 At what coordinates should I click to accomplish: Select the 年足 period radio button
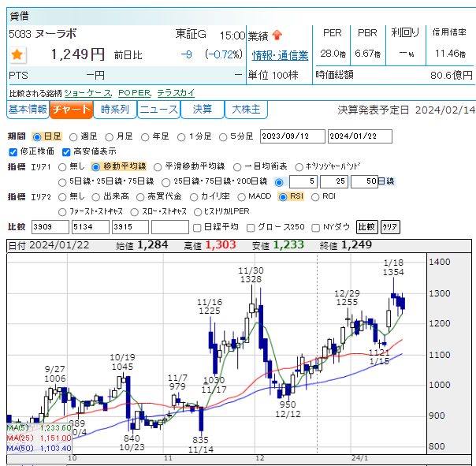tap(145, 137)
